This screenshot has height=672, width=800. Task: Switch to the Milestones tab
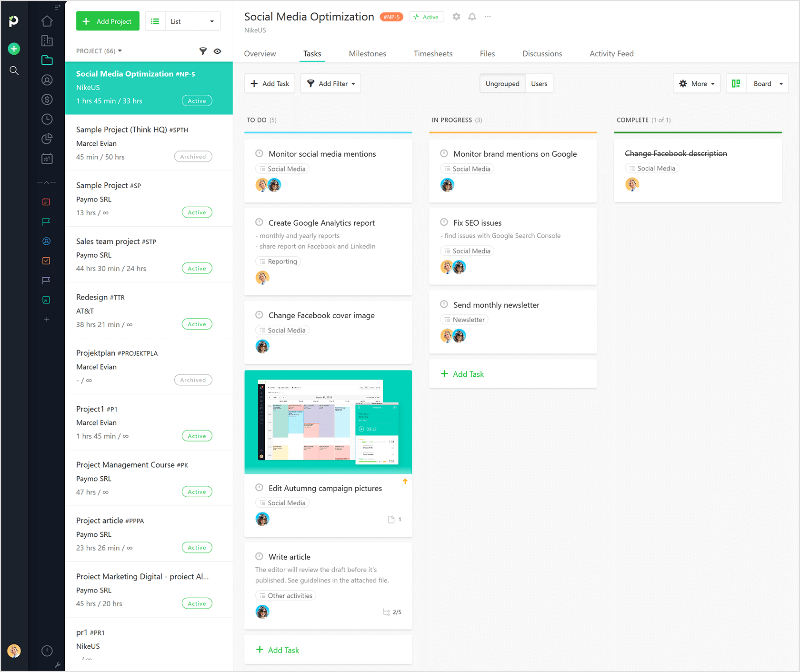tap(367, 53)
